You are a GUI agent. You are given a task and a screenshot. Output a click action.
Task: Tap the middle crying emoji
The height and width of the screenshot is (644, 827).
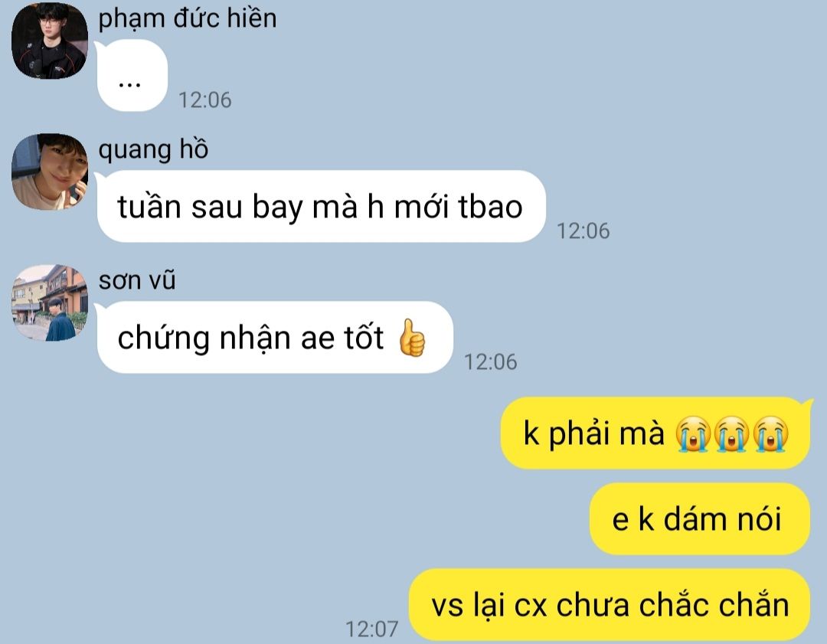point(731,434)
